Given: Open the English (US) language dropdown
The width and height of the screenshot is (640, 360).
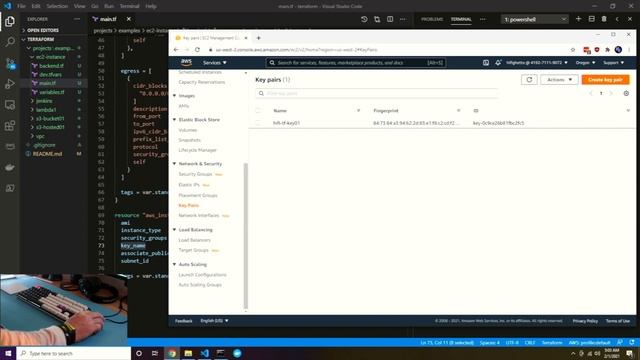Looking at the screenshot, I should point(214,321).
